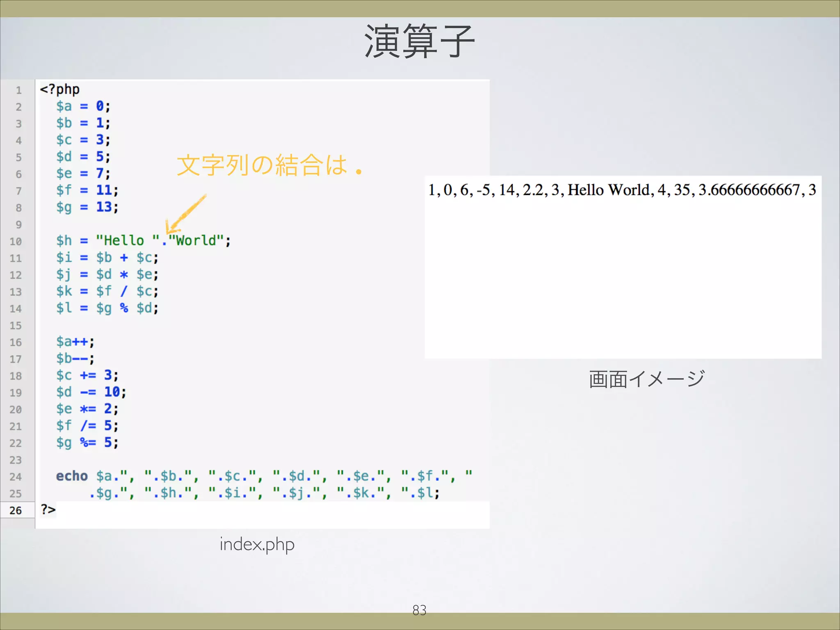Select the code line $g = 13;
The width and height of the screenshot is (840, 630).
point(87,207)
